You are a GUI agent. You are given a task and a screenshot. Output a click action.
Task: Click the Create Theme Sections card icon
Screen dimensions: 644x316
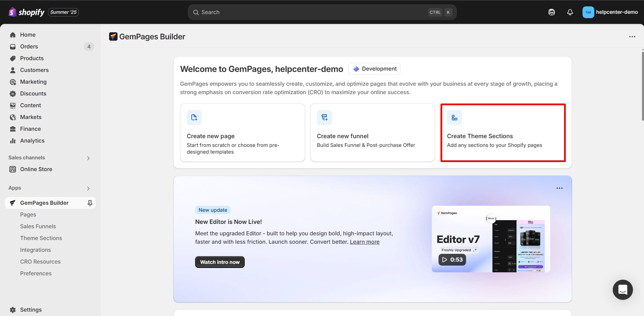454,117
